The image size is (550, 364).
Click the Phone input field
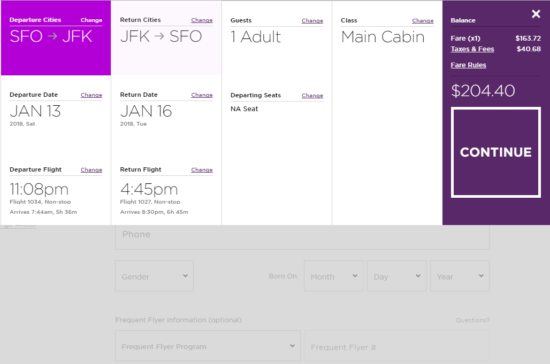[302, 236]
